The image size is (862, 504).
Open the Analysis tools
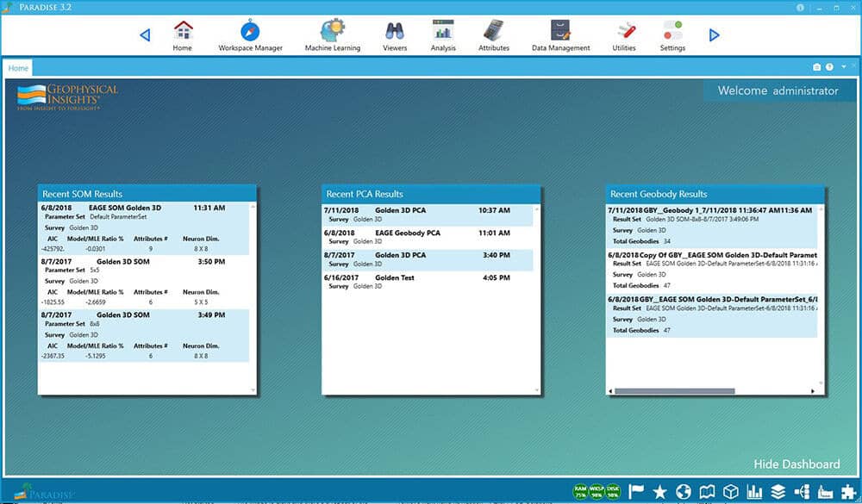coord(443,35)
